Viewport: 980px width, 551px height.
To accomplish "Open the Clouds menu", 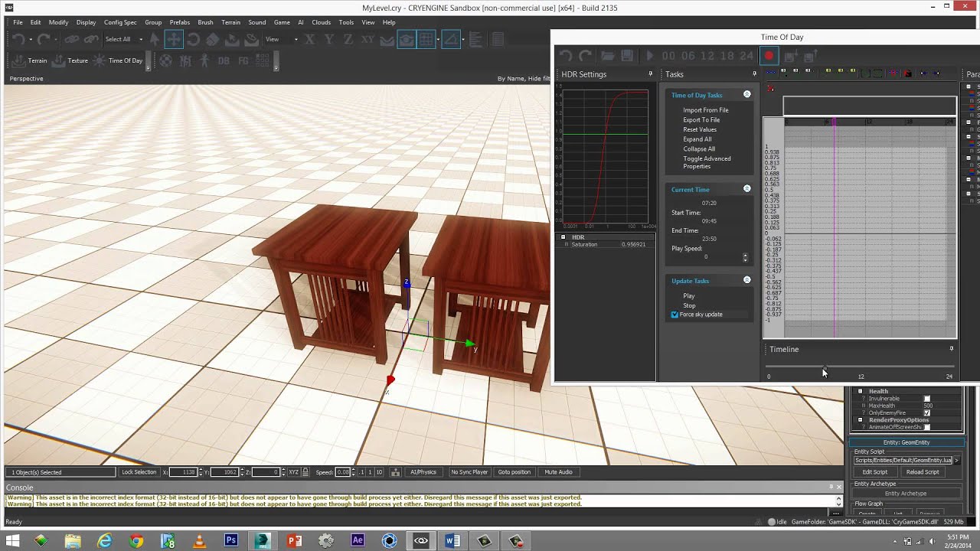I will point(322,22).
